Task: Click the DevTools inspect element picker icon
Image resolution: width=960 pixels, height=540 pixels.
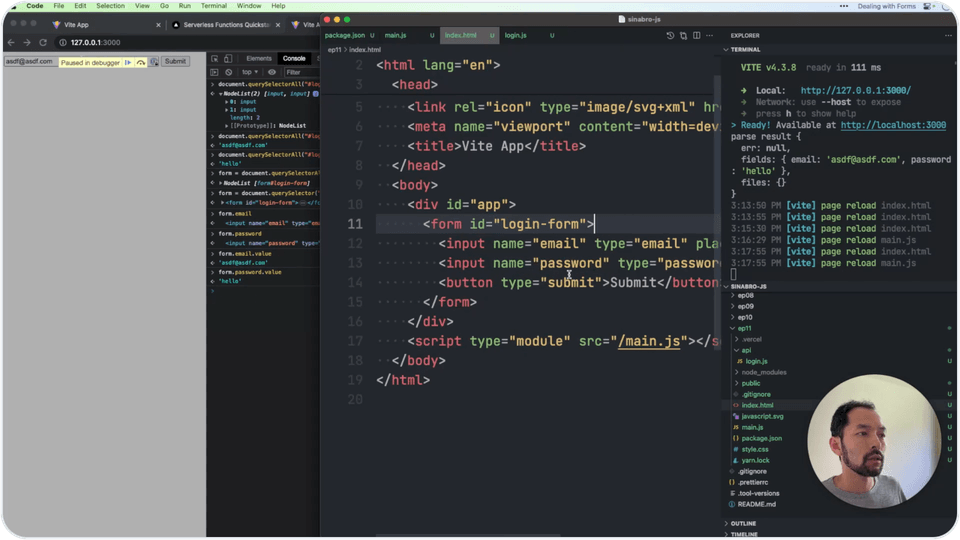Action: 215,59
